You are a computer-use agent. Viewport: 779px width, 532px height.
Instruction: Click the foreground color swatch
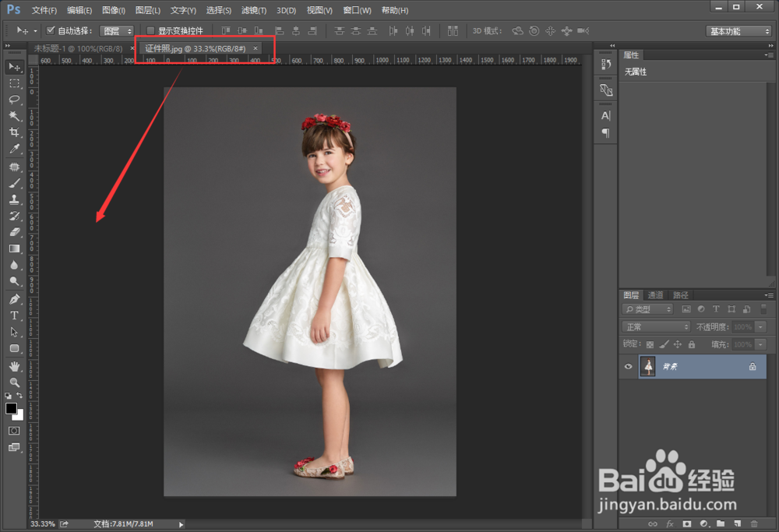coord(11,408)
